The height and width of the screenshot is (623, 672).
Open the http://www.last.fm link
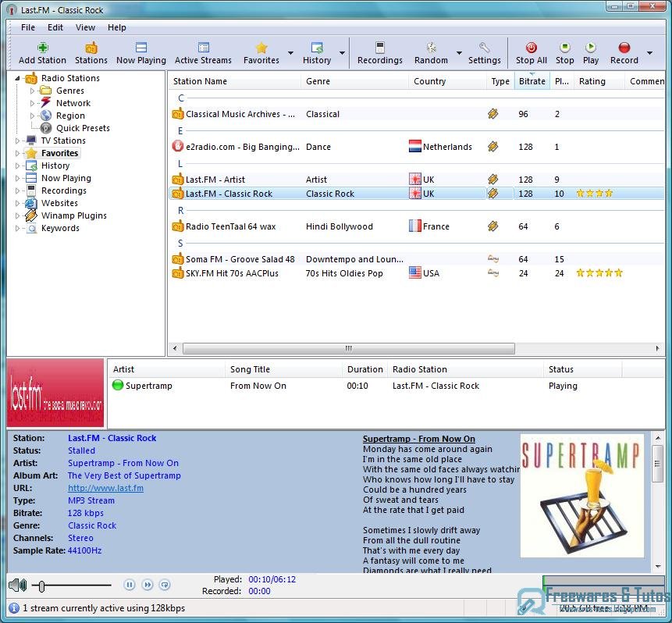[x=105, y=488]
